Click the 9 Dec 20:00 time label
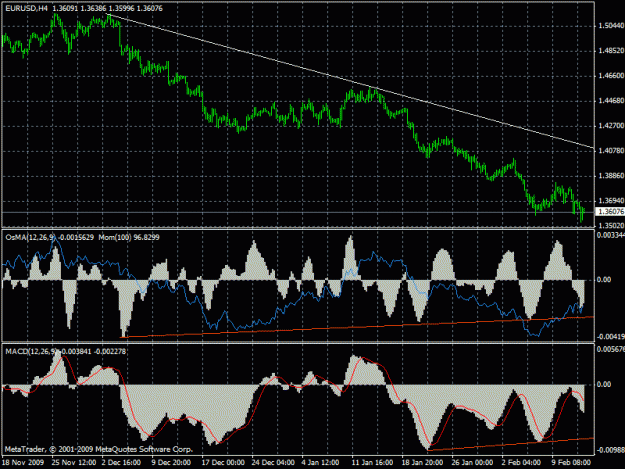This screenshot has height=469, width=625. coord(171,462)
